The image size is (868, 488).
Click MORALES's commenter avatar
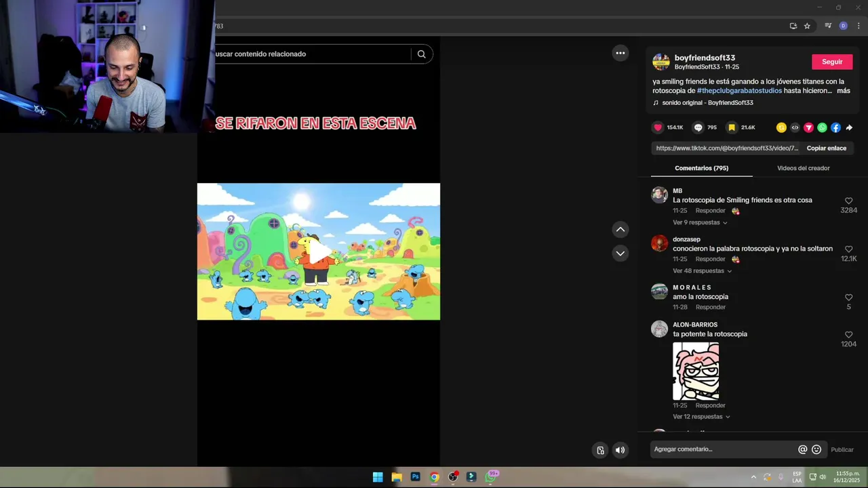tap(659, 291)
